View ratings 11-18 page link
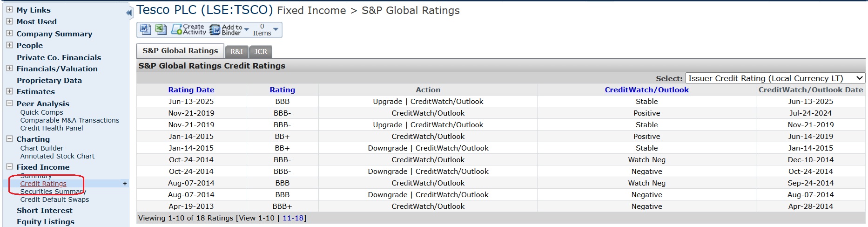The width and height of the screenshot is (868, 227). click(x=293, y=218)
